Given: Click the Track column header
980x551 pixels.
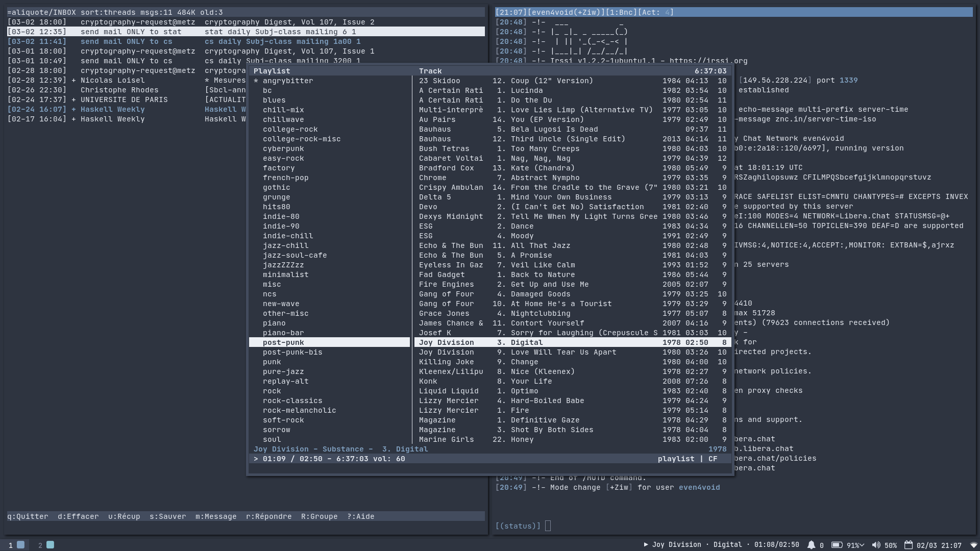Looking at the screenshot, I should point(430,71).
